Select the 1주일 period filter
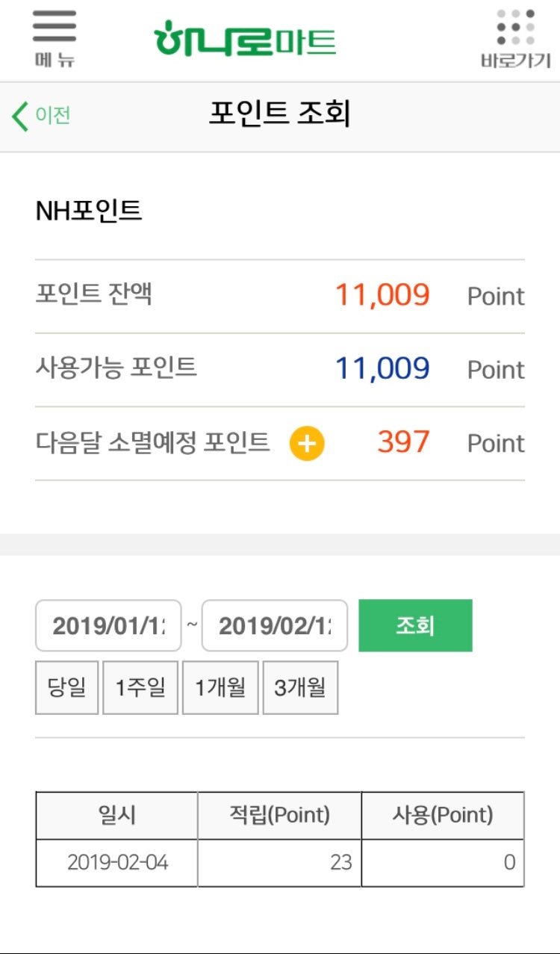 (140, 687)
